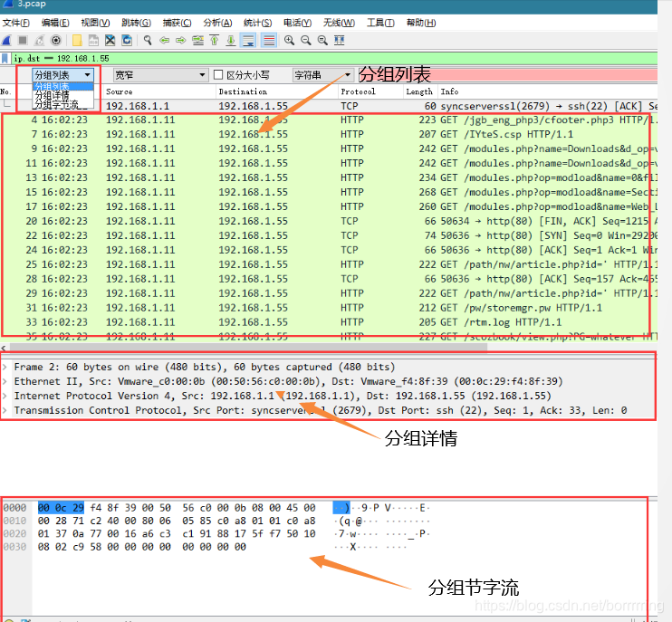Open the 捕获(C) menu
Screen dimensions: 672x622
click(177, 23)
